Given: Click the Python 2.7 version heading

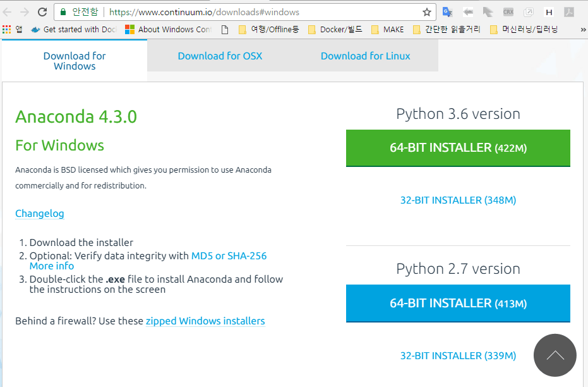Looking at the screenshot, I should click(458, 269).
